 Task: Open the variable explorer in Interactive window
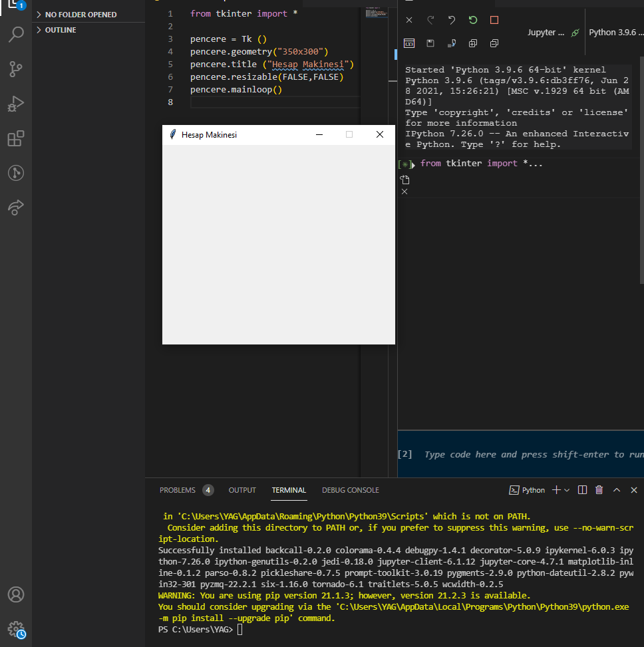(409, 44)
